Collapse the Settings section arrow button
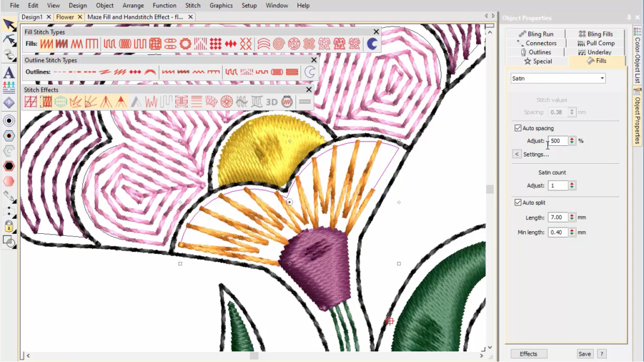This screenshot has width=644, height=362. 516,154
